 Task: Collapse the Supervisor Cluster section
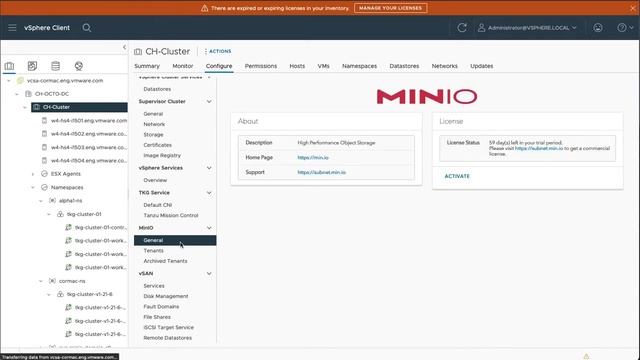point(209,101)
